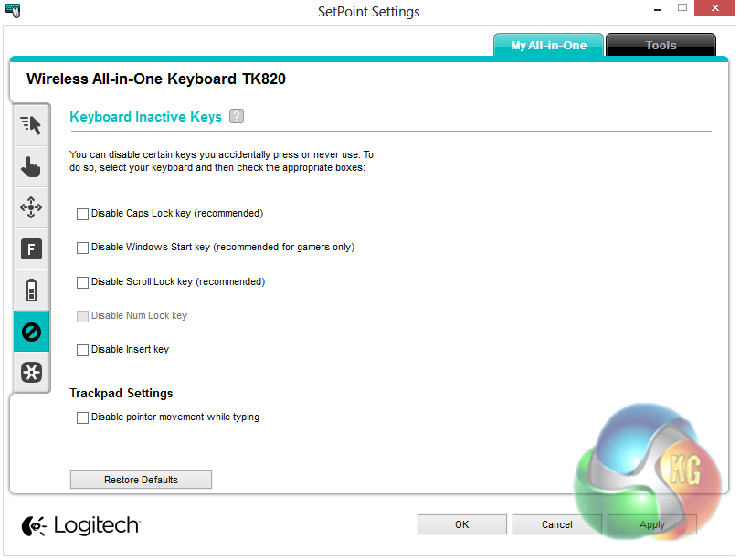This screenshot has width=740, height=560.
Task: Check Disable Scroll Lock key box
Action: point(82,282)
